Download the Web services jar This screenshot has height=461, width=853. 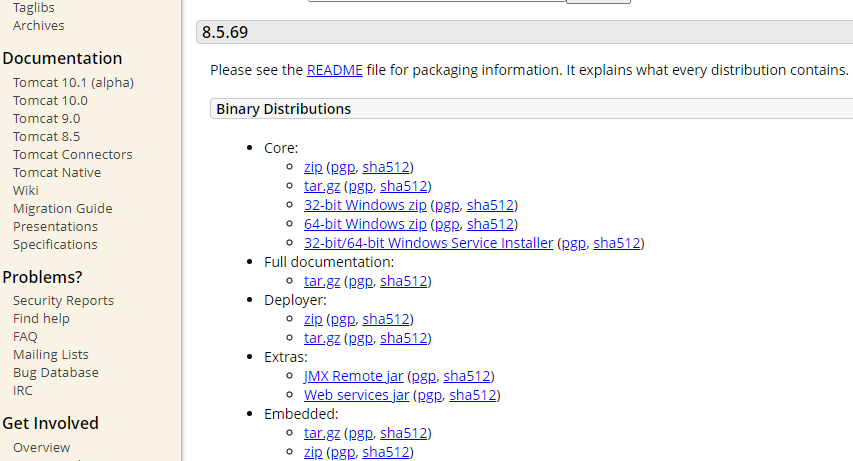coord(356,395)
